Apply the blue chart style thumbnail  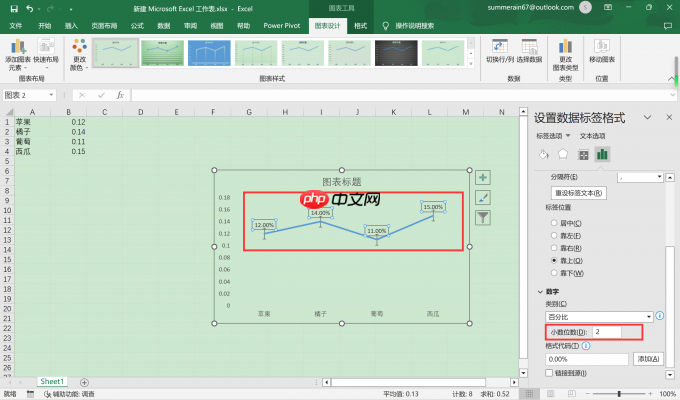pos(209,53)
